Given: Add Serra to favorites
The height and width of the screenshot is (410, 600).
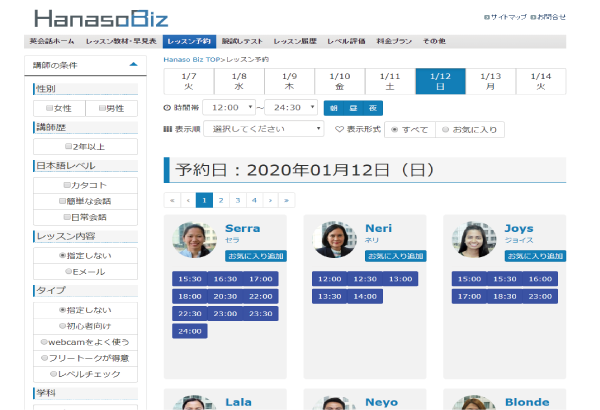Looking at the screenshot, I should tap(256, 256).
